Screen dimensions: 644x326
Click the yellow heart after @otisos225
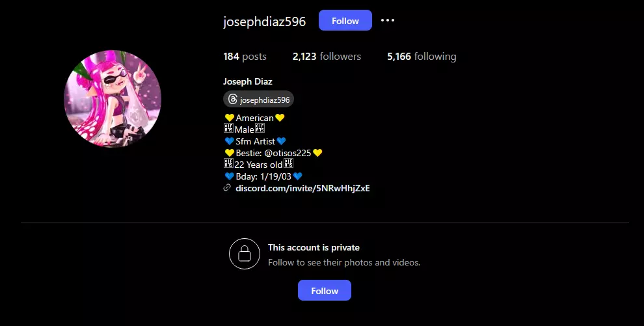click(x=317, y=153)
